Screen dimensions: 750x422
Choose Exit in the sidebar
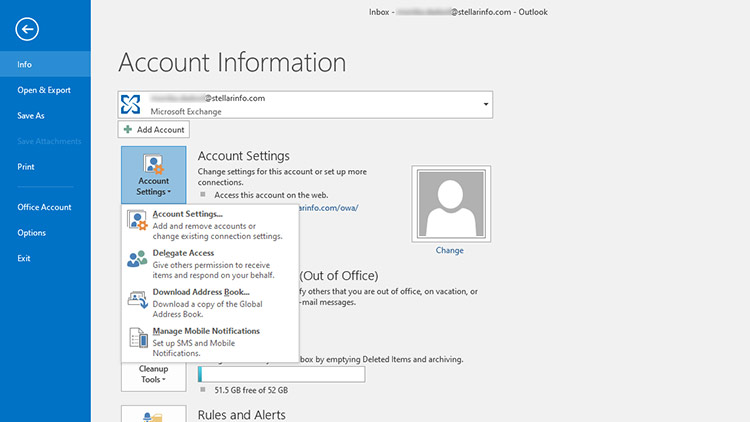click(x=24, y=258)
